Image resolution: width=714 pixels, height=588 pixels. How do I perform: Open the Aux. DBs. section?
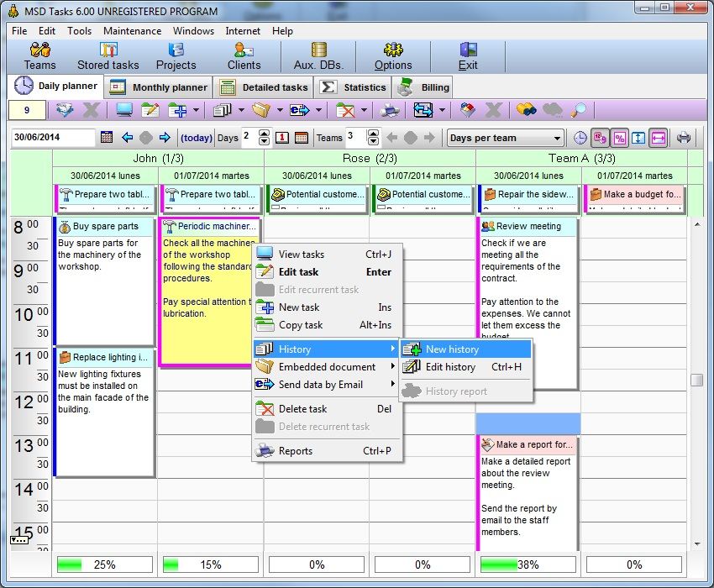tap(318, 56)
